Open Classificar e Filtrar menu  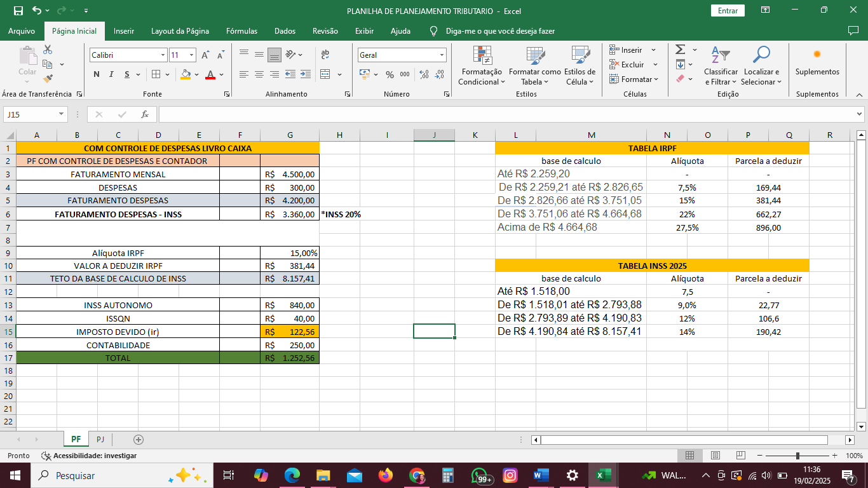point(721,66)
